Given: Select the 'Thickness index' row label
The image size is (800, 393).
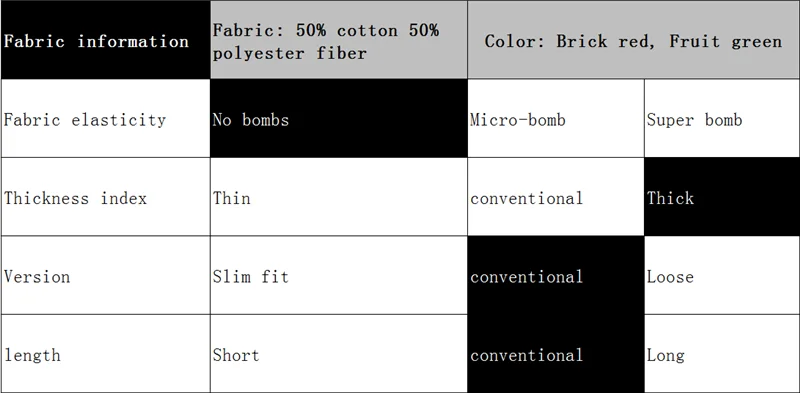Looking at the screenshot, I should click(105, 197).
